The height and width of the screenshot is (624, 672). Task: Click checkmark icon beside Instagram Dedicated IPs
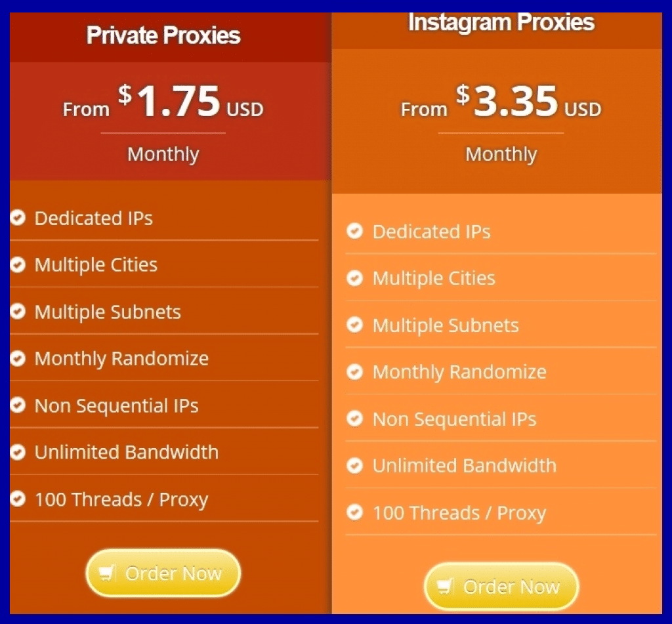pyautogui.click(x=354, y=231)
